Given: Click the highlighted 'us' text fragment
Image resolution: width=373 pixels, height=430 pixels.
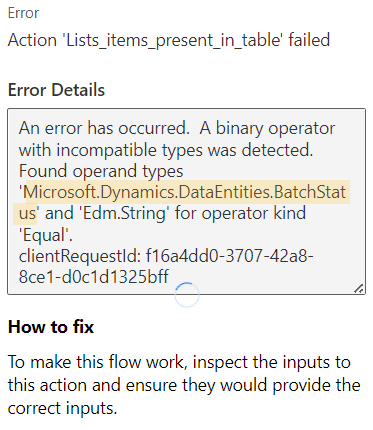Looking at the screenshot, I should tap(27, 213).
